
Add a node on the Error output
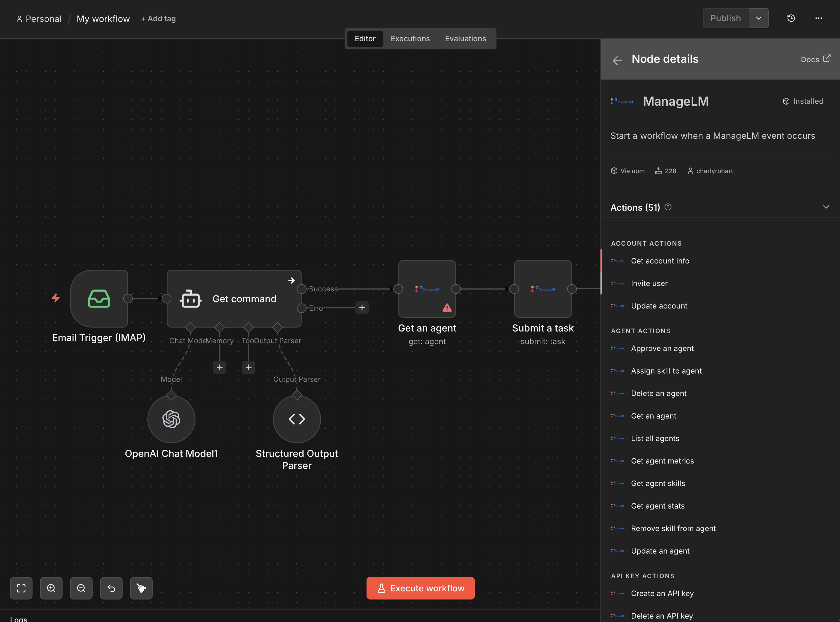click(x=362, y=308)
